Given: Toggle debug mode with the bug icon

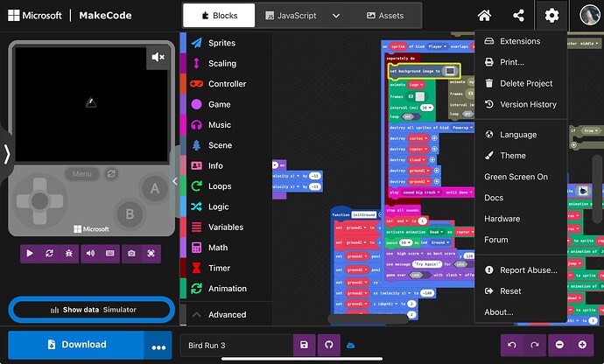Looking at the screenshot, I should tap(69, 253).
